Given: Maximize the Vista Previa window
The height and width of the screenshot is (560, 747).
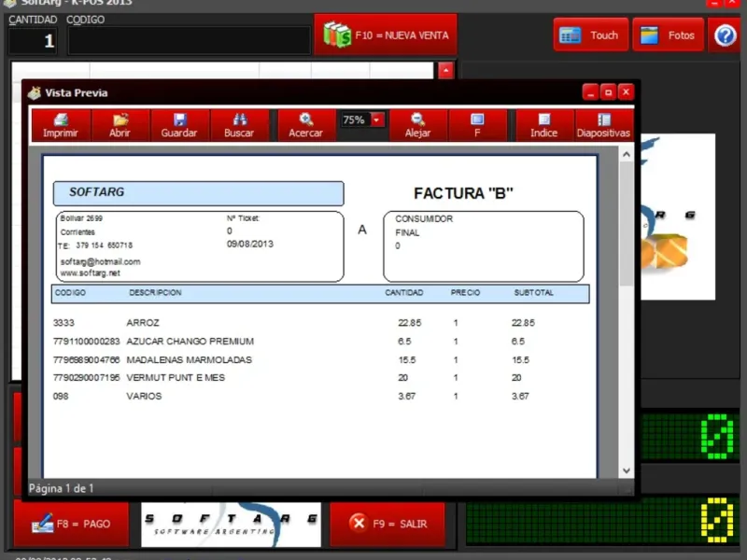Looking at the screenshot, I should click(609, 91).
